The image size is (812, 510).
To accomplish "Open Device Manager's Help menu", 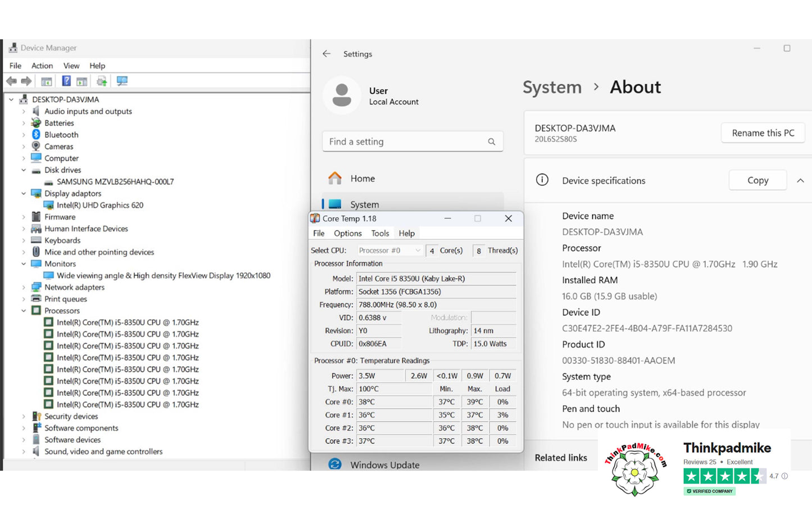I will 97,66.
